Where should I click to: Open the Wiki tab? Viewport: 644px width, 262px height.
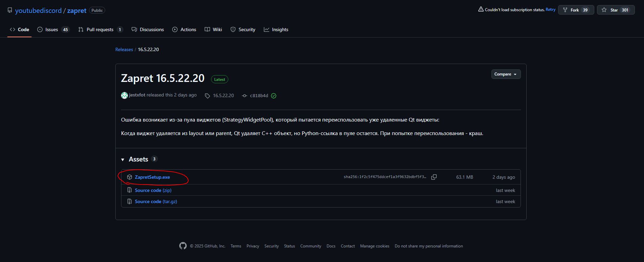point(213,29)
